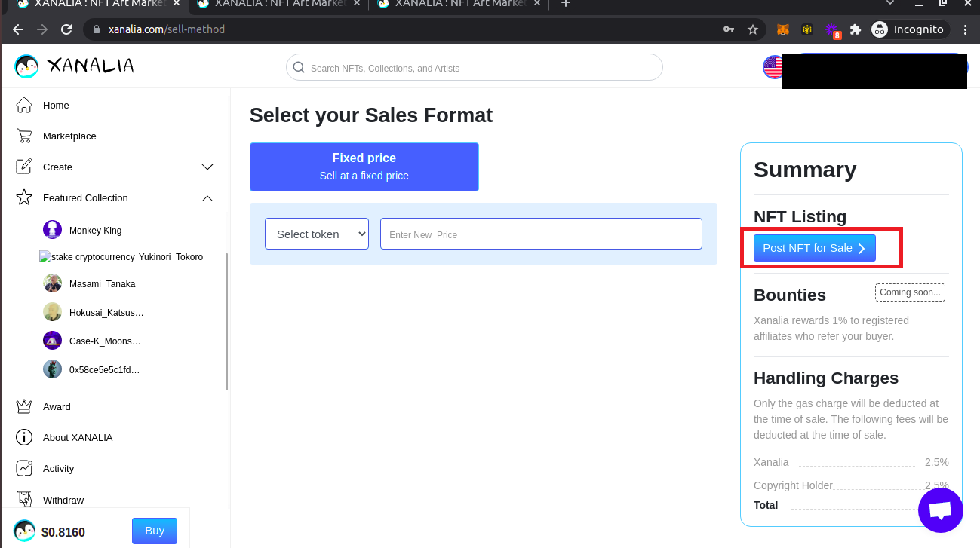This screenshot has width=980, height=548.
Task: Click the Masami_Tanaka avatar thumbnail
Action: pos(52,283)
